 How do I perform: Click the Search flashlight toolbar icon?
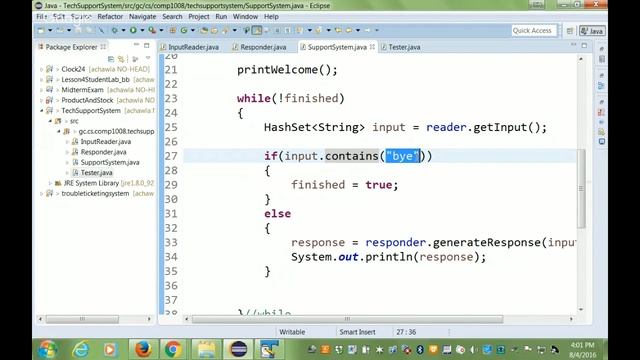click(225, 30)
